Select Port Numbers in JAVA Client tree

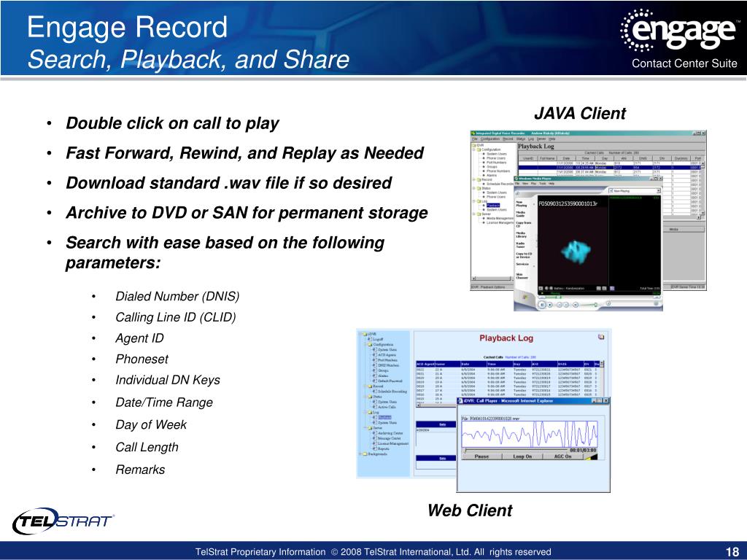click(495, 163)
